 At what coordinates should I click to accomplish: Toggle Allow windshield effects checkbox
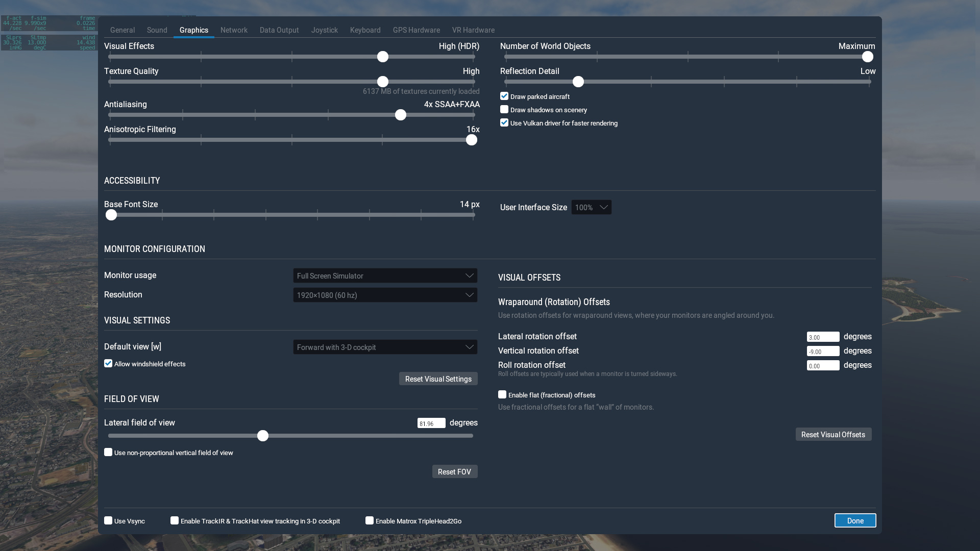pyautogui.click(x=108, y=364)
